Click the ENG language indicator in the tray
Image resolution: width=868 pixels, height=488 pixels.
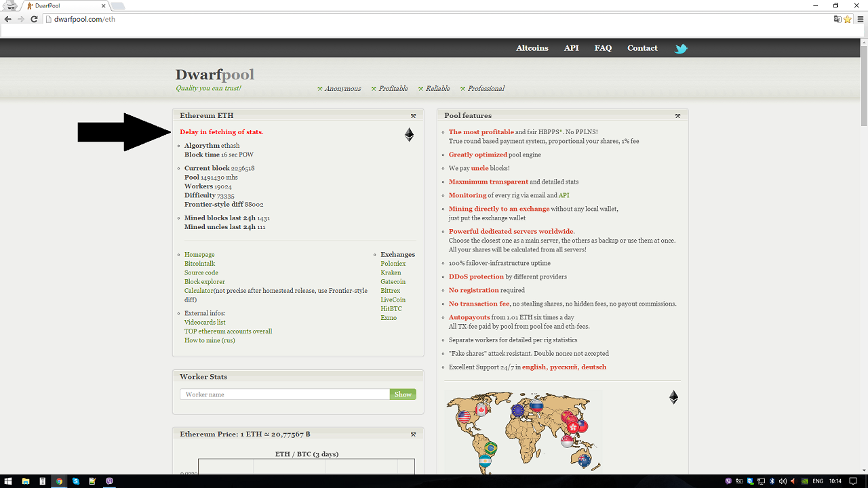tap(818, 481)
